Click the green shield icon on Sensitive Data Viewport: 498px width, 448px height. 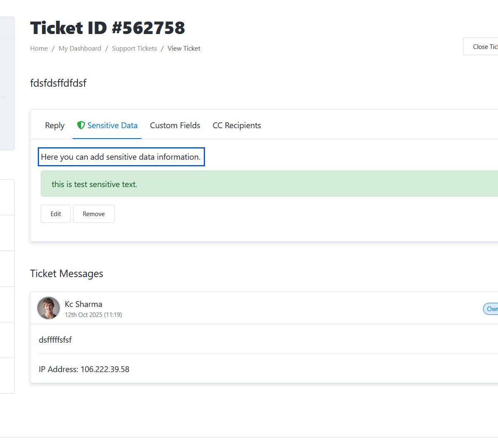(x=81, y=125)
